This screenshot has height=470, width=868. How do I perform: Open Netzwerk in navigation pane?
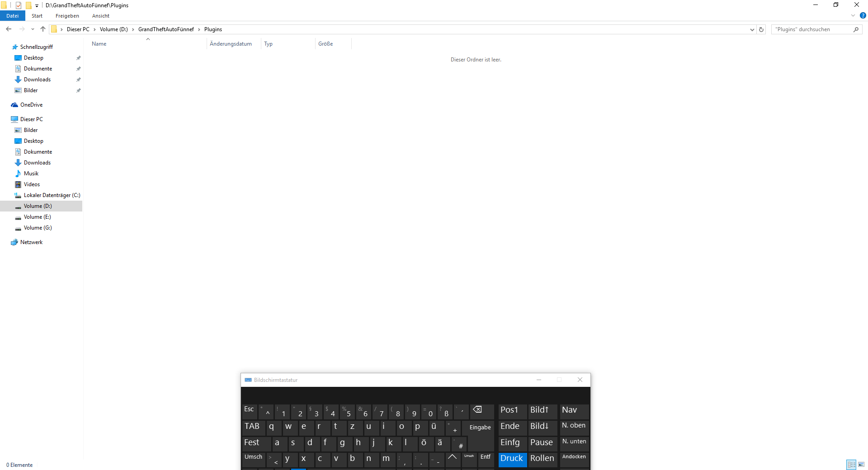31,242
